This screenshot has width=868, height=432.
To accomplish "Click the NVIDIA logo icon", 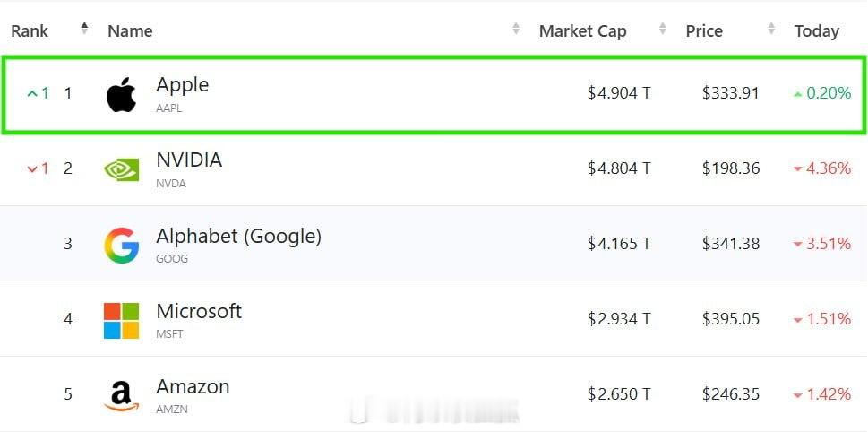I will coord(121,170).
